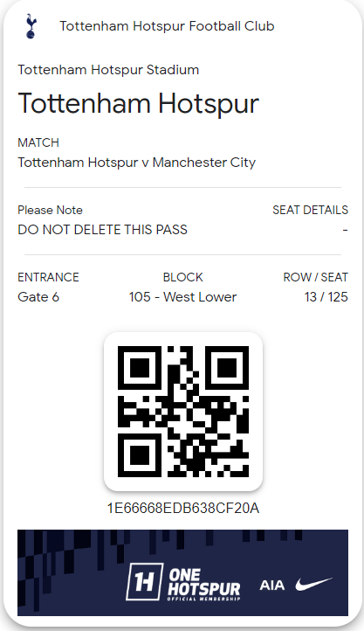The width and height of the screenshot is (364, 631).
Task: Click the 105 - West Lower block value
Action: point(182,297)
